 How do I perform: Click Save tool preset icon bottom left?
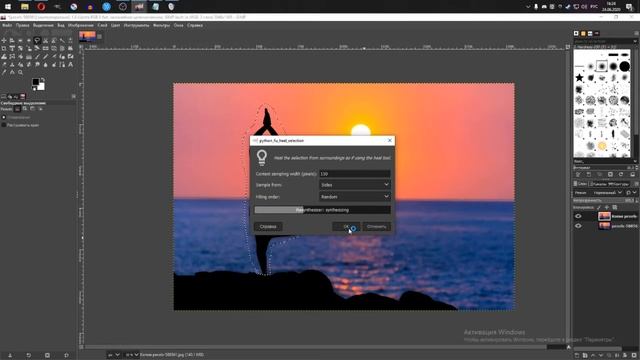pyautogui.click(x=10, y=356)
